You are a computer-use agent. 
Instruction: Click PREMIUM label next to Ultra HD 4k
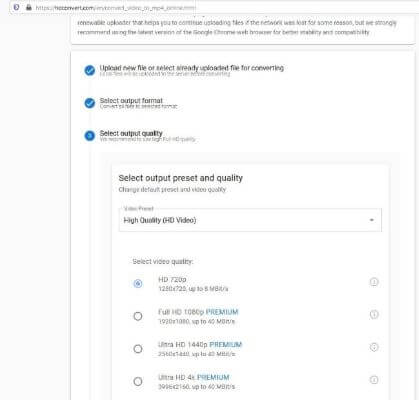coord(213,377)
